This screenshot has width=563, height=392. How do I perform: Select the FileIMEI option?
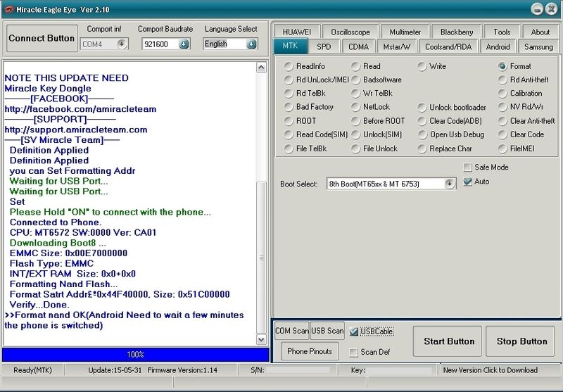pyautogui.click(x=517, y=148)
